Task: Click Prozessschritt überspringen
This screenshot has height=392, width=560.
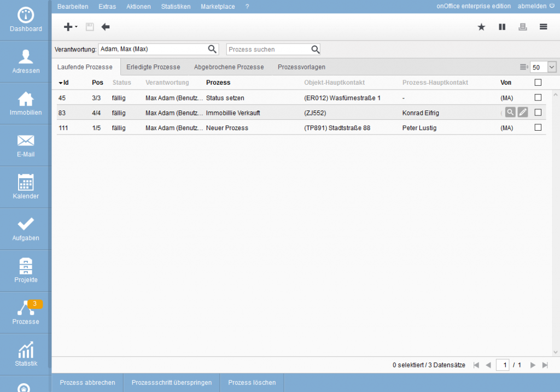Action: click(172, 383)
